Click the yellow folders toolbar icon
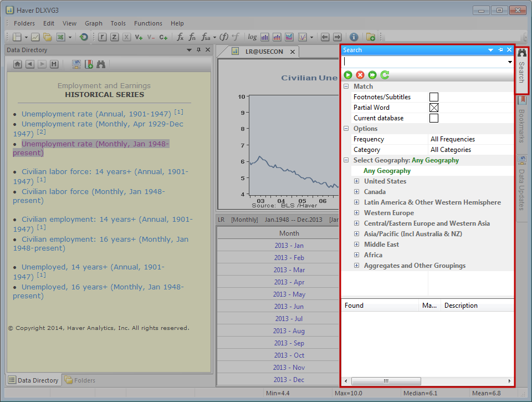 (48, 37)
